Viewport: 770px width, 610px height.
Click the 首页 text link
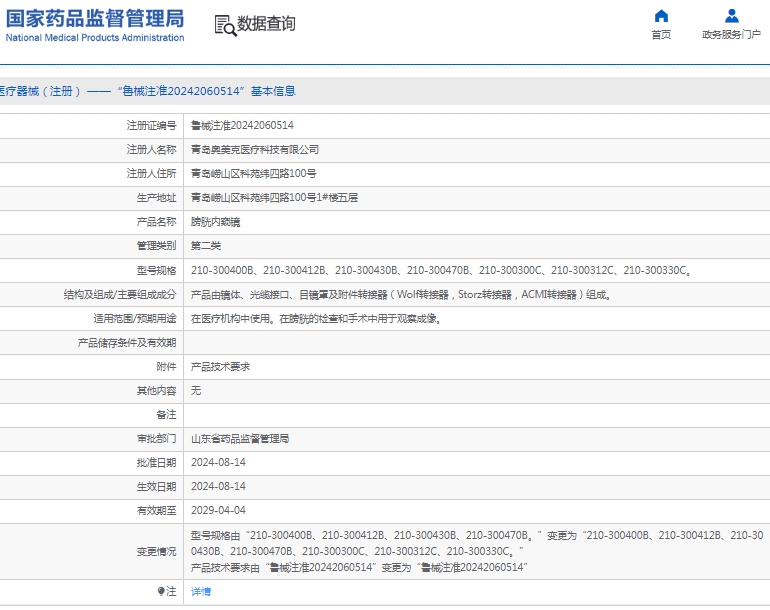click(x=661, y=34)
